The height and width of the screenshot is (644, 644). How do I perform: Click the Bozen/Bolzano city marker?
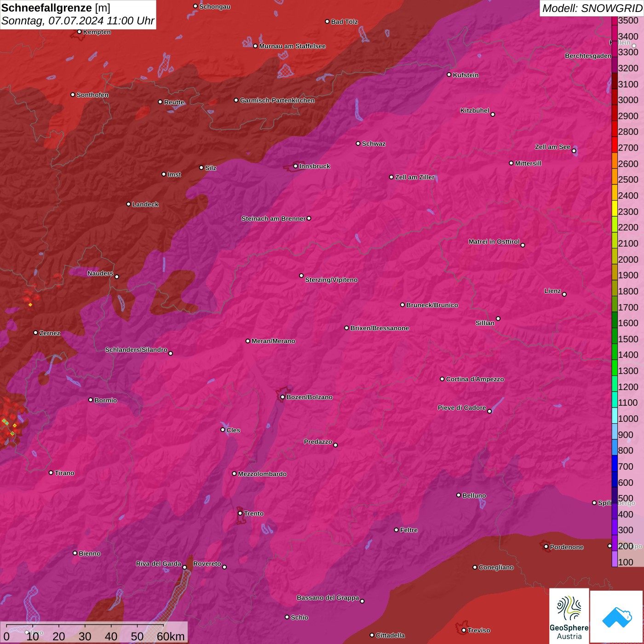point(283,397)
